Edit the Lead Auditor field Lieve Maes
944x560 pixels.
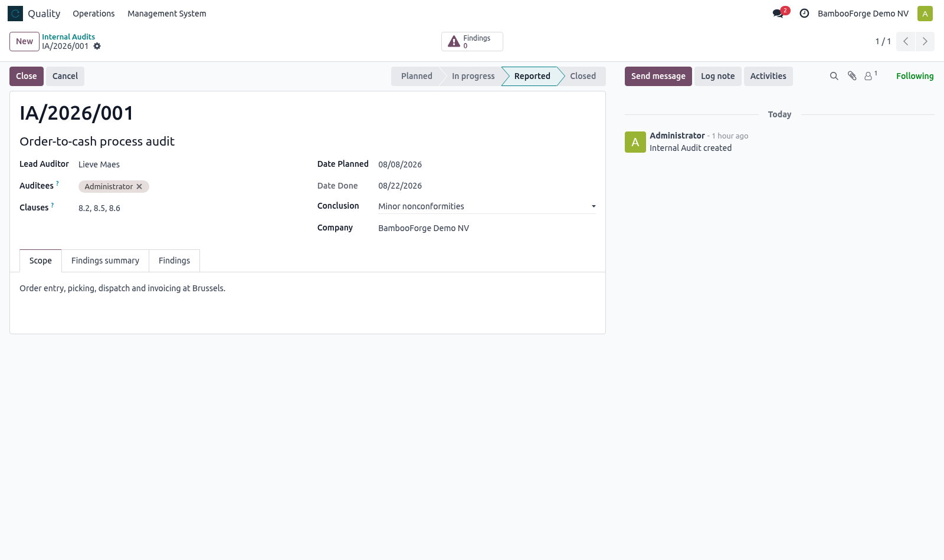pyautogui.click(x=188, y=164)
